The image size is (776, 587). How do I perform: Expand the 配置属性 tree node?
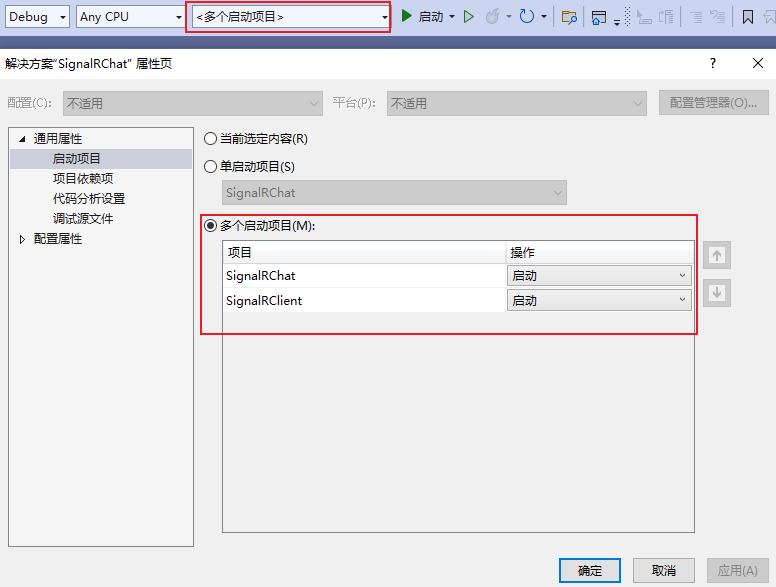[x=22, y=239]
